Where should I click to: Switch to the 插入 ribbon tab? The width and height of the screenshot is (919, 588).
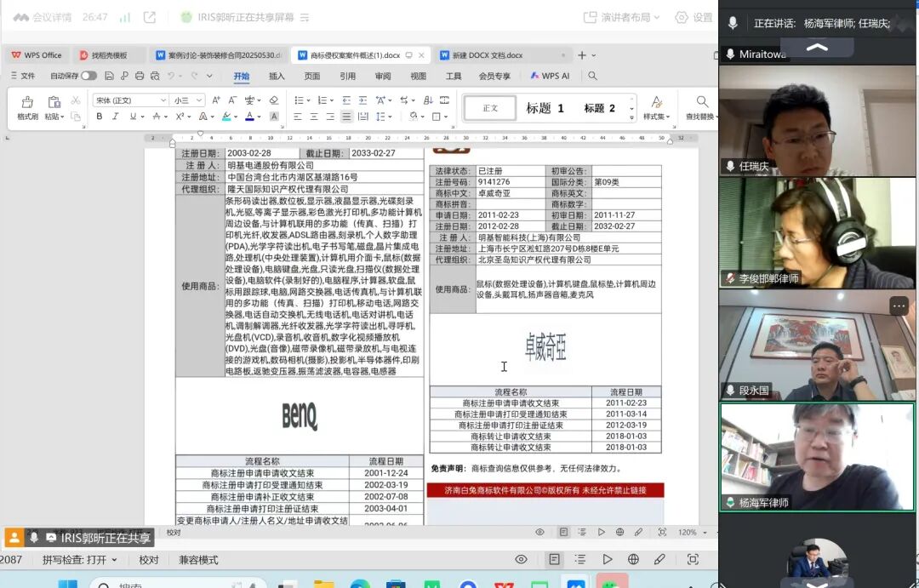[x=277, y=76]
